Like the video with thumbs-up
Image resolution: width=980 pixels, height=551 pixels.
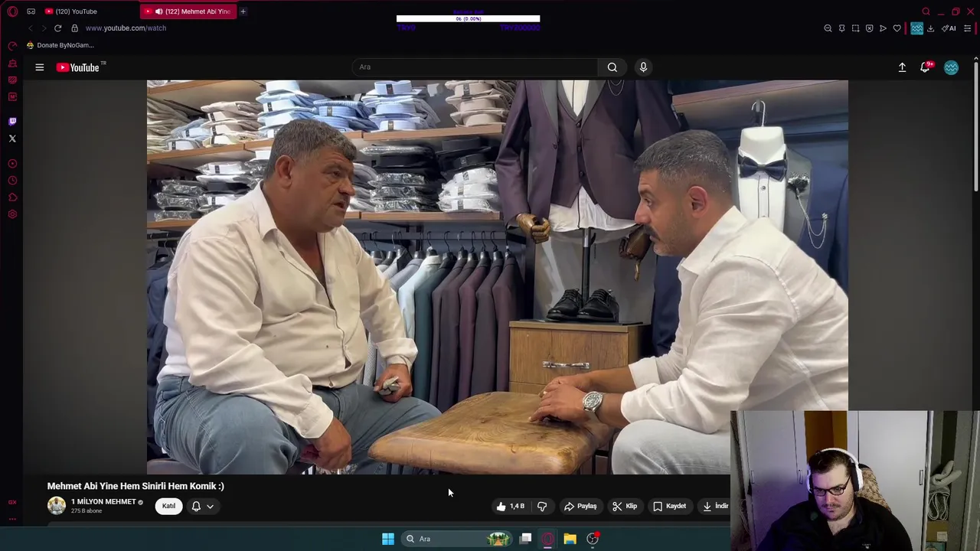click(511, 506)
